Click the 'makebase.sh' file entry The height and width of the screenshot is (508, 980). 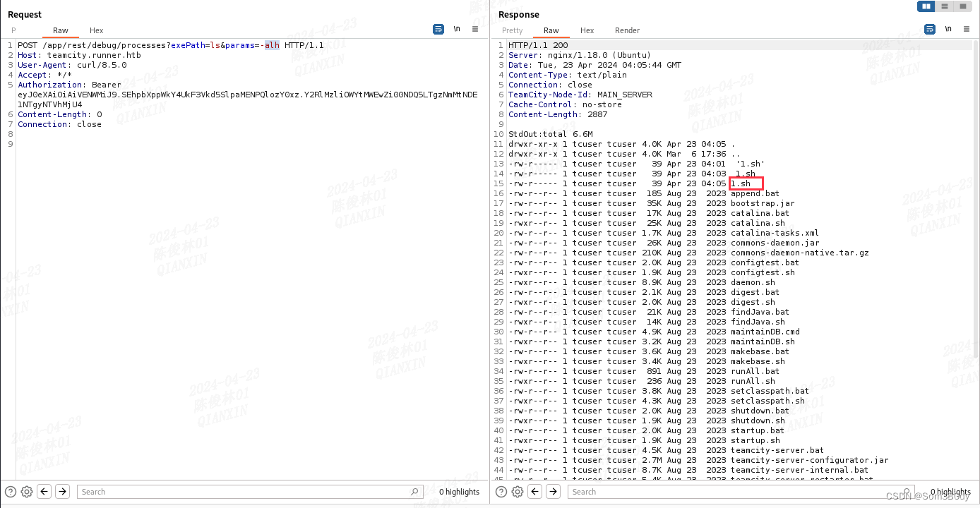coord(758,361)
